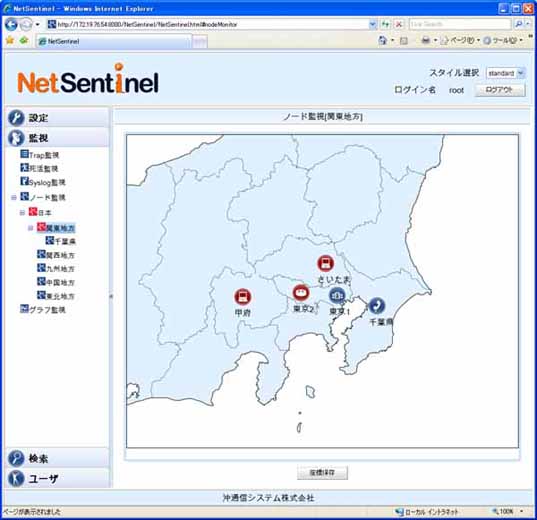Click the NetSentinel logo
The width and height of the screenshot is (537, 520).
point(88,79)
